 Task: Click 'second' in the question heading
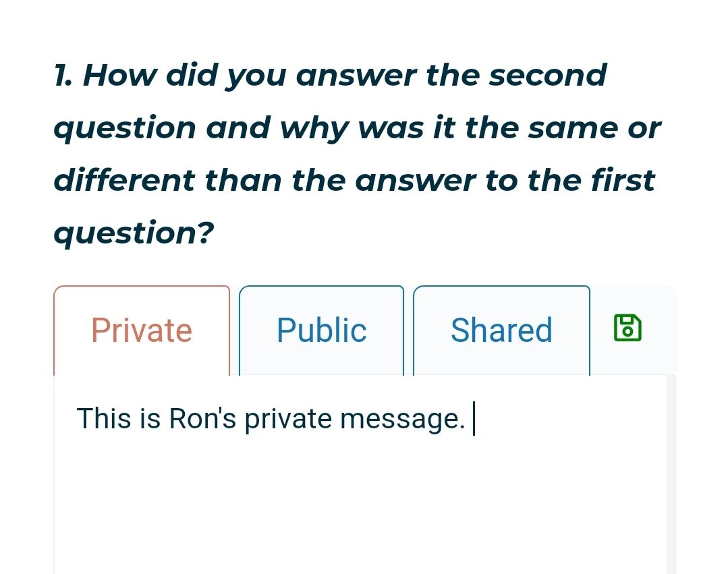point(548,75)
